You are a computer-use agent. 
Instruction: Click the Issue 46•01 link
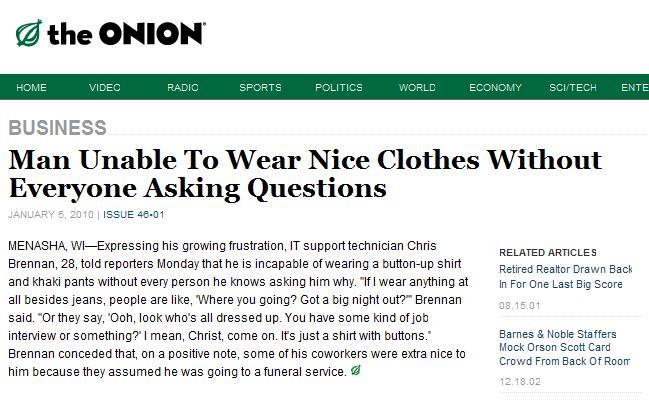(x=134, y=215)
